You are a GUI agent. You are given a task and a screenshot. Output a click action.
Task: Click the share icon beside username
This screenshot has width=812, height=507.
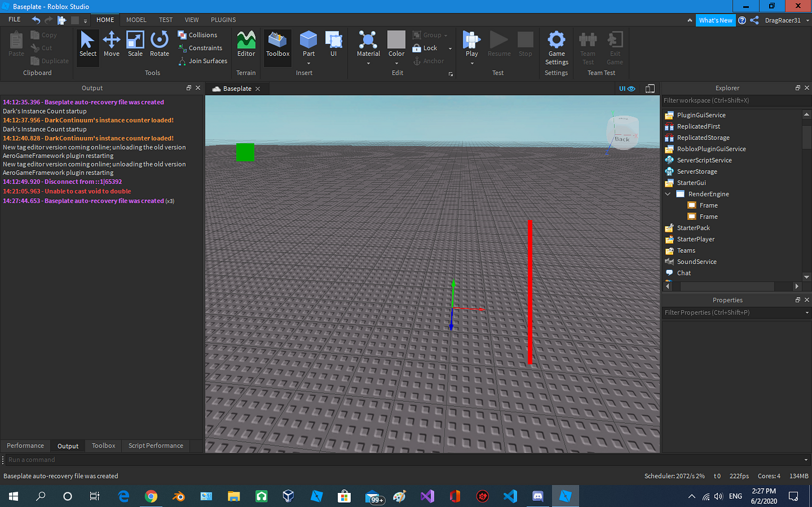(x=754, y=20)
